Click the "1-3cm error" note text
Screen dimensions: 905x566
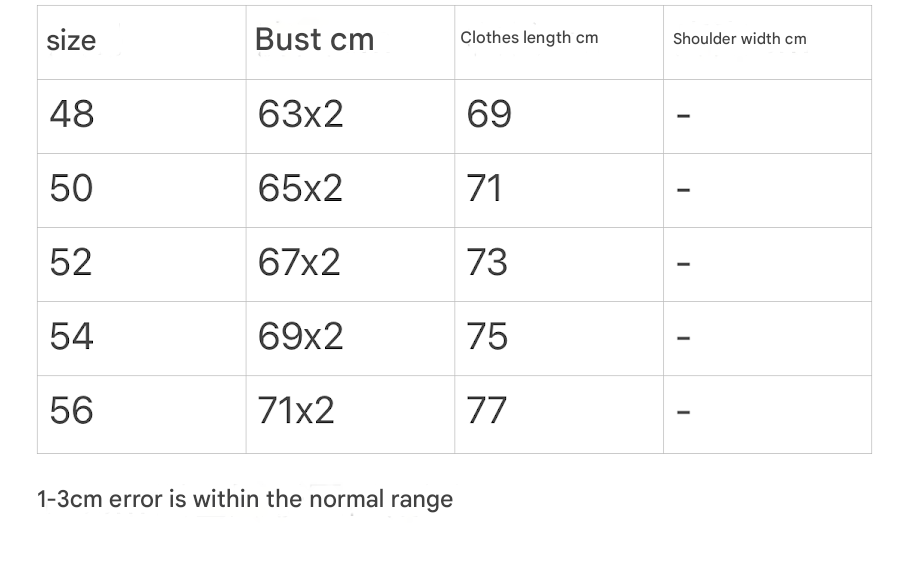tap(245, 499)
